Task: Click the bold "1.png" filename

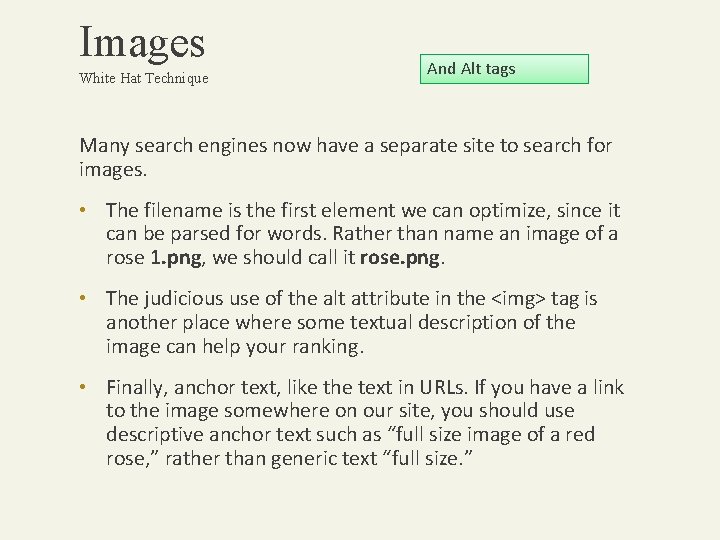Action: 176,258
